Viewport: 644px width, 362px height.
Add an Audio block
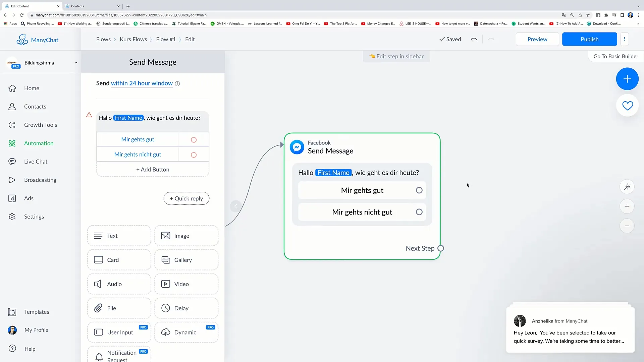(119, 284)
